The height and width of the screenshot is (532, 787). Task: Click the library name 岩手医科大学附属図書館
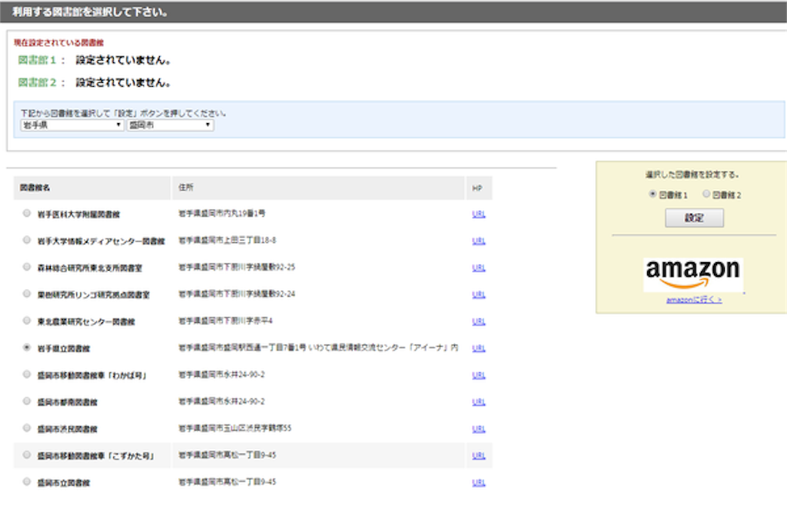coord(79,214)
